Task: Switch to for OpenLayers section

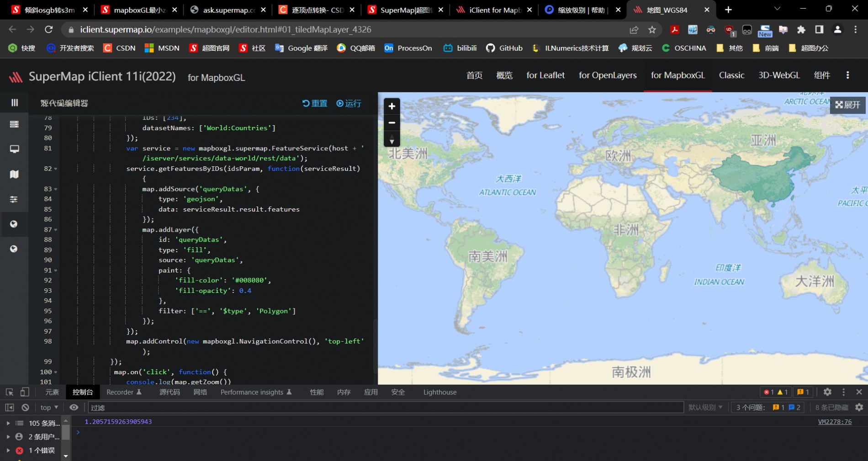Action: pyautogui.click(x=608, y=75)
